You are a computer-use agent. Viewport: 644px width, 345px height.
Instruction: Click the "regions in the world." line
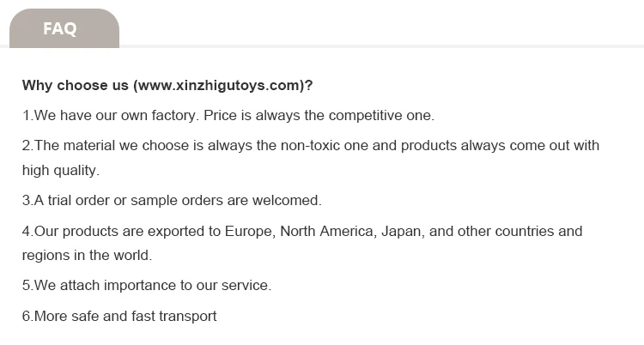[87, 256]
